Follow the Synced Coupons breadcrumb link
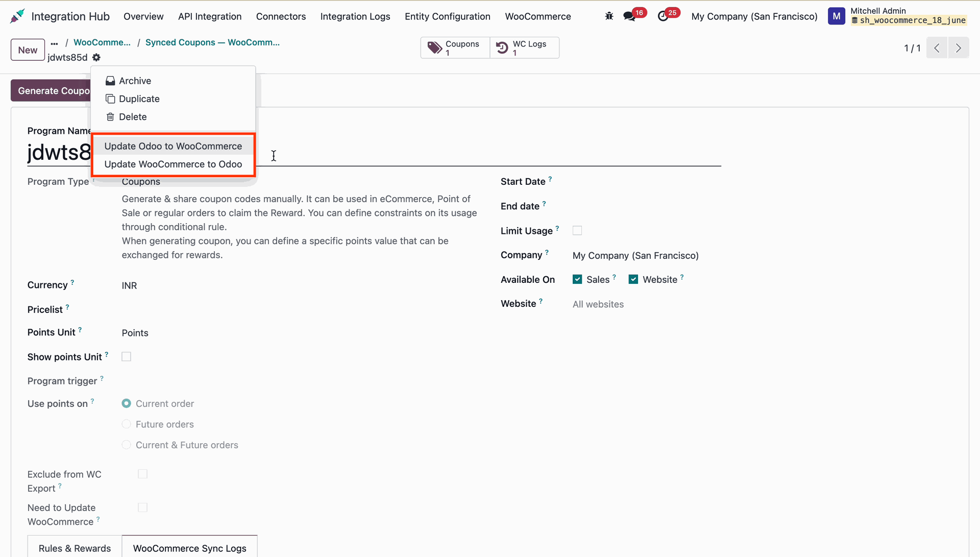Screen dimensions: 980x557 (x=212, y=42)
